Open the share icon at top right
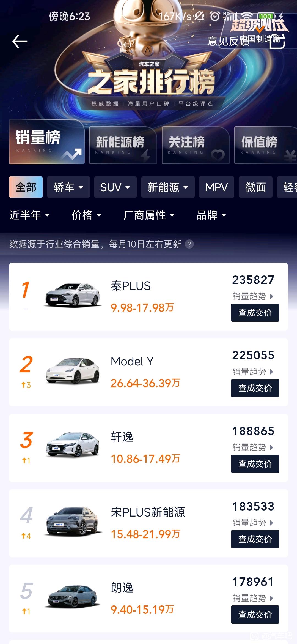The width and height of the screenshot is (297, 644). [277, 41]
